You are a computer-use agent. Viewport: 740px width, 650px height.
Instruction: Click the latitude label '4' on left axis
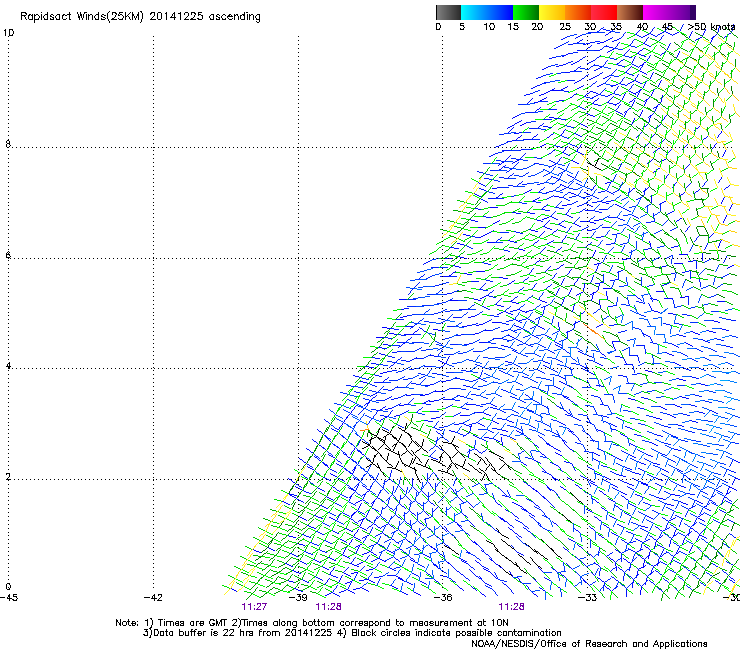coord(8,366)
